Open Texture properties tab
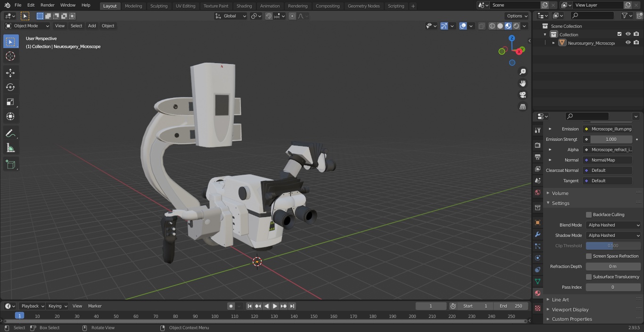The image size is (644, 332). tap(537, 308)
